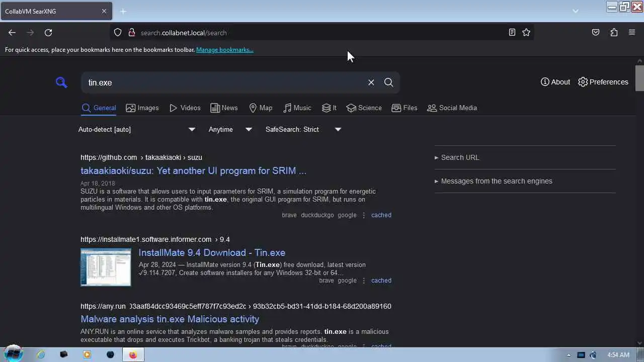Open the About page
Screen dimensions: 644x362
point(555,82)
